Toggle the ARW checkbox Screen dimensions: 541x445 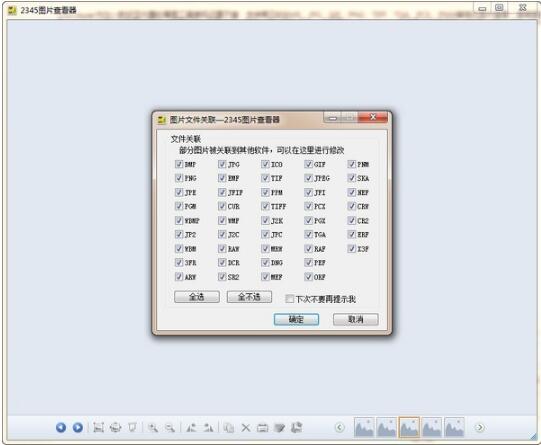pos(179,277)
